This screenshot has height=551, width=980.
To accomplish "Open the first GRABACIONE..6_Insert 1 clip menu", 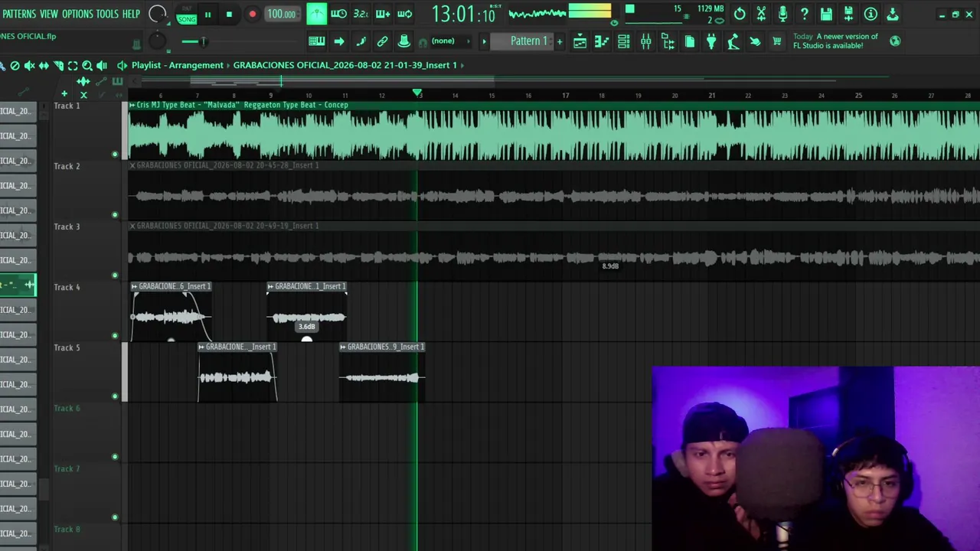I will pyautogui.click(x=135, y=286).
